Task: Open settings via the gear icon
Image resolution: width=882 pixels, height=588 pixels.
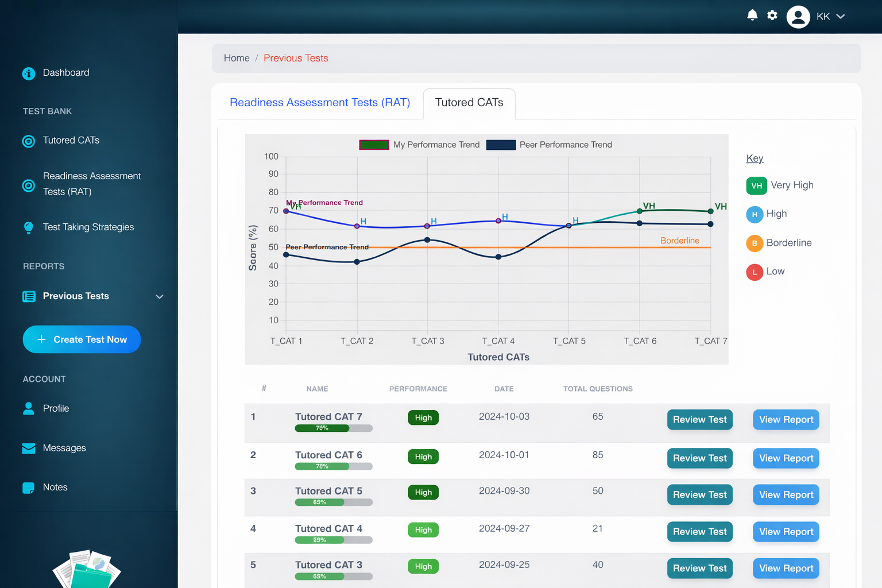Action: [772, 16]
